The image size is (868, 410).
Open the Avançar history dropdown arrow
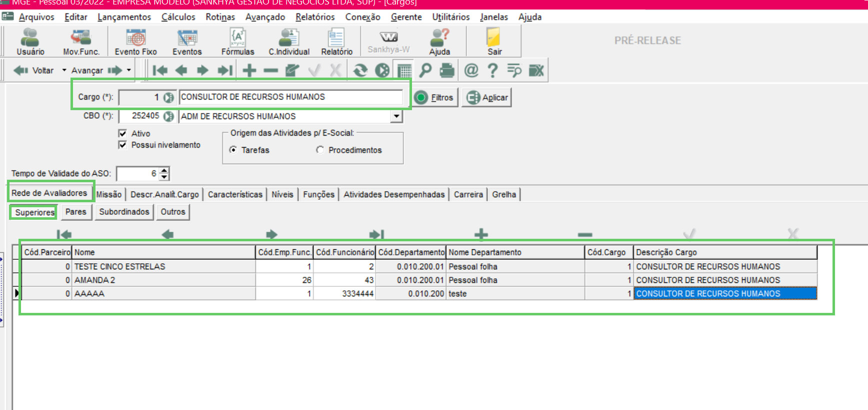[x=129, y=70]
